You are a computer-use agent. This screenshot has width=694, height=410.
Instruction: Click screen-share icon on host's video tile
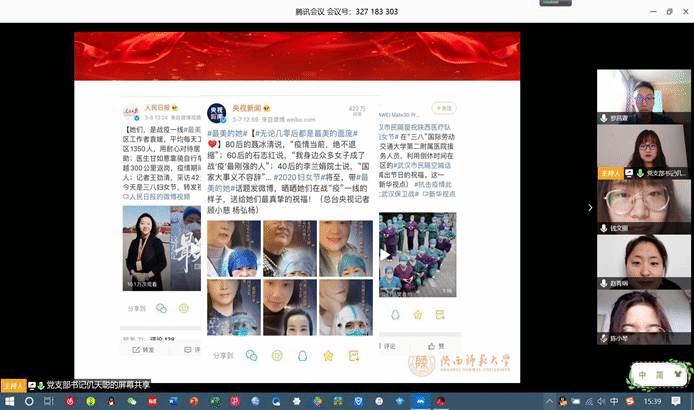coord(629,173)
